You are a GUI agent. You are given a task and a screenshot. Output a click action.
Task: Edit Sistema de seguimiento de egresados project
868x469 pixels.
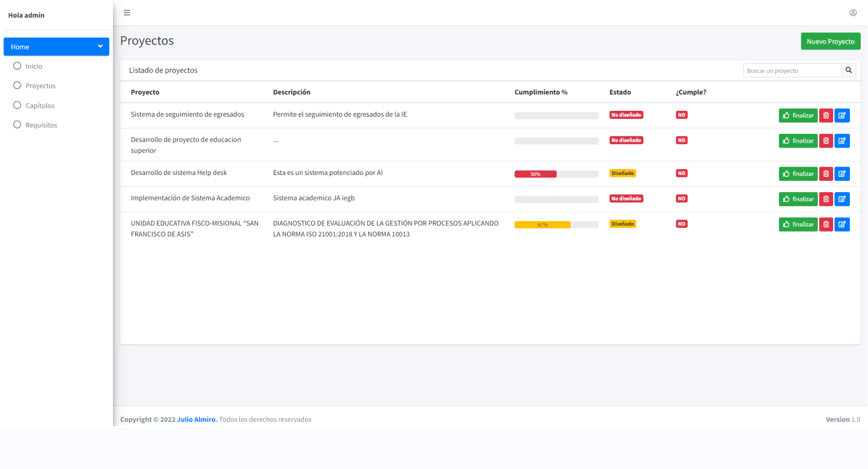tap(842, 116)
